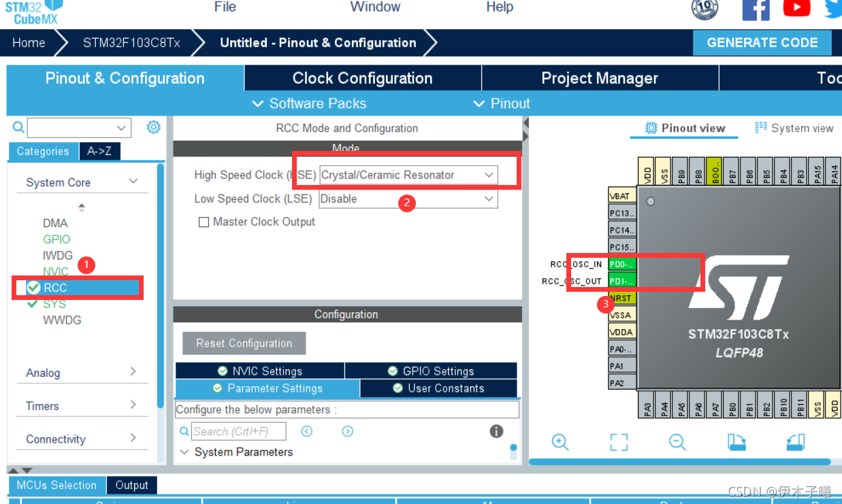This screenshot has width=842, height=504.
Task: Switch to System view
Action: [x=794, y=128]
